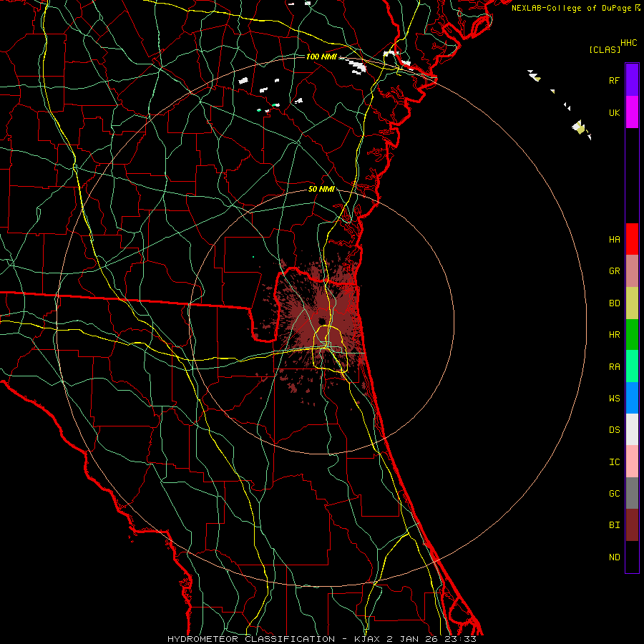The width and height of the screenshot is (644, 644).
Task: Click the BI legend label
Action: pyautogui.click(x=614, y=525)
